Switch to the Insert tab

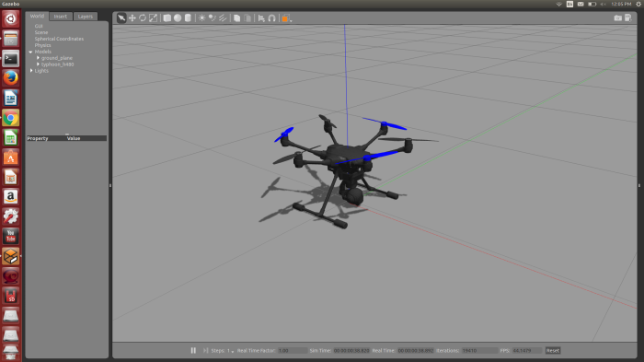[61, 17]
